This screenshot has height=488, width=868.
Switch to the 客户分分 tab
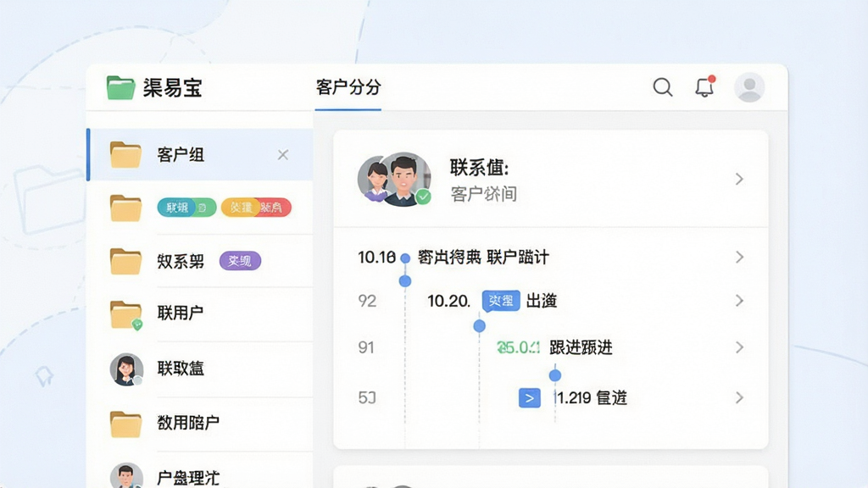coord(348,87)
